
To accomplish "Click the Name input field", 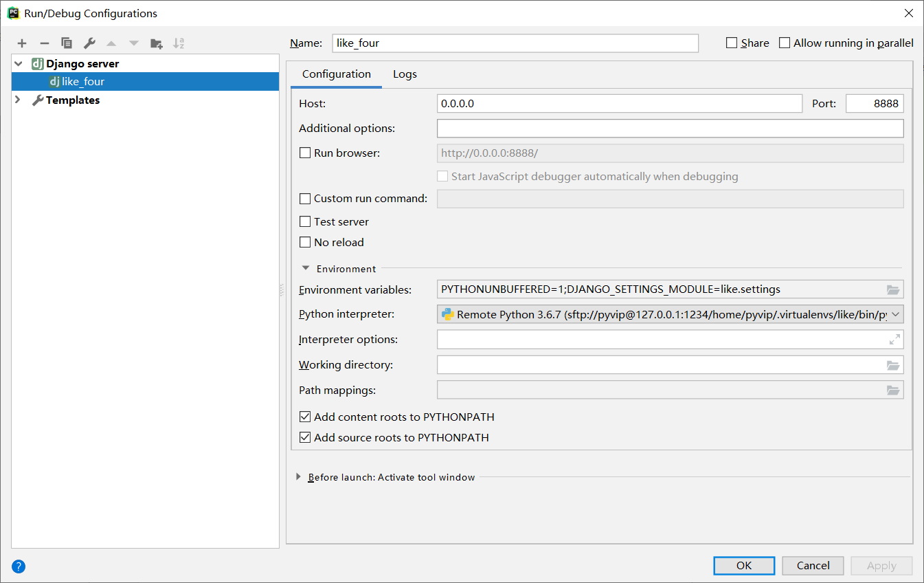I will pyautogui.click(x=515, y=43).
